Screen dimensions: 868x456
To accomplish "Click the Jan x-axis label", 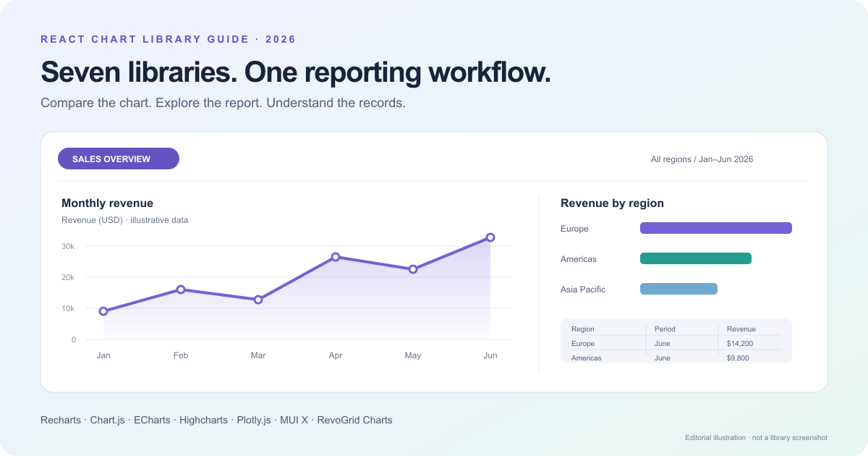I will point(103,355).
